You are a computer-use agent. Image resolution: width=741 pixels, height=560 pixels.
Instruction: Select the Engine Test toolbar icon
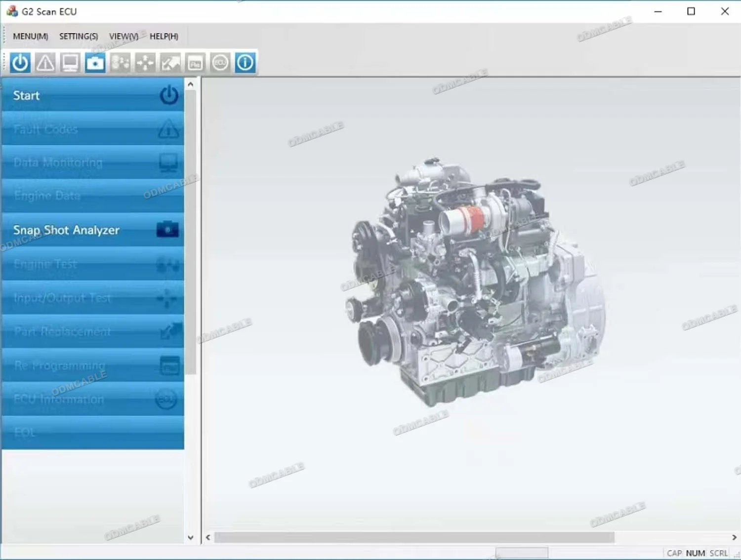(x=120, y=63)
